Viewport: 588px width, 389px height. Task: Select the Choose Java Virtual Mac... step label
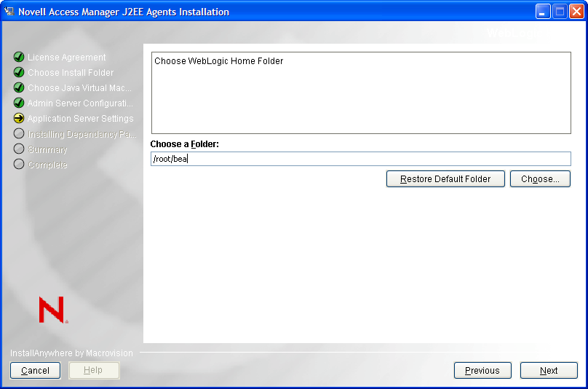tap(79, 88)
